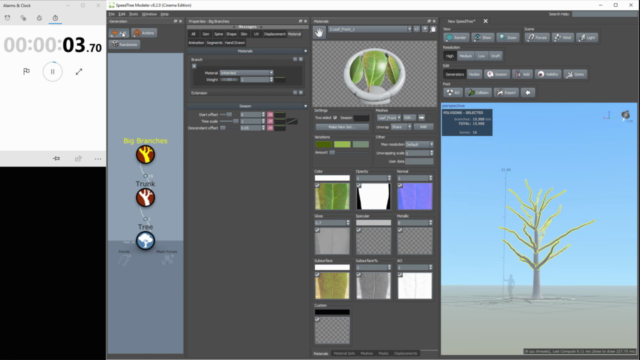The width and height of the screenshot is (640, 360).
Task: Click the Time scale slider
Action: pos(229,121)
